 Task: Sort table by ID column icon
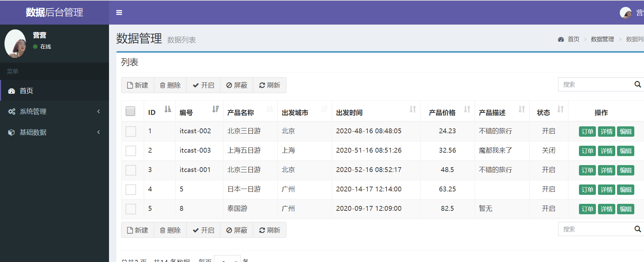click(x=168, y=109)
